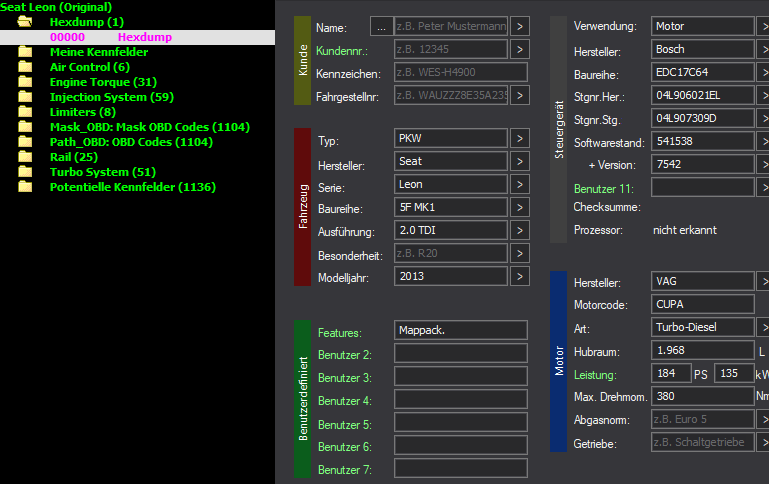Click the Features field containing Mappack.

tap(461, 330)
